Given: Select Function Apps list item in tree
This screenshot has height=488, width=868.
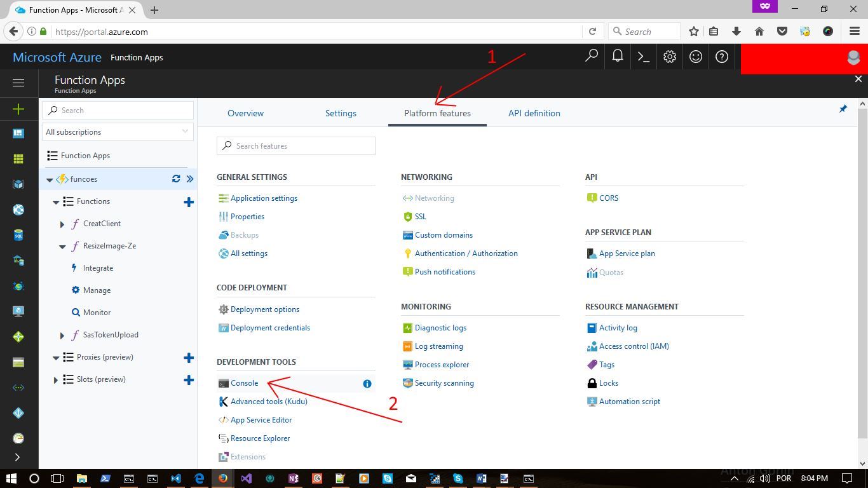Looking at the screenshot, I should (85, 156).
